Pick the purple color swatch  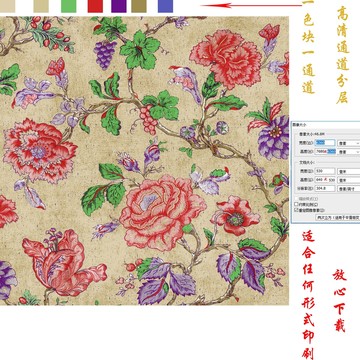point(119,6)
